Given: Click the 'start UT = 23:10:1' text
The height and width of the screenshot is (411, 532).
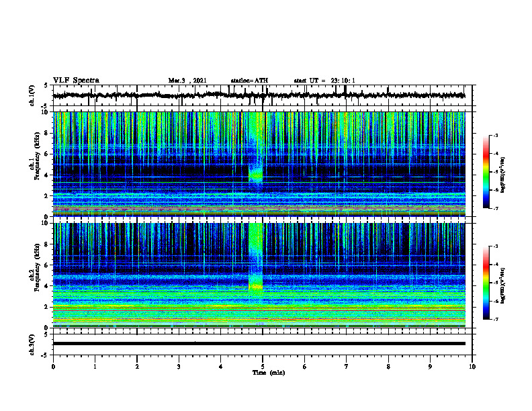Looking at the screenshot, I should 324,81.
